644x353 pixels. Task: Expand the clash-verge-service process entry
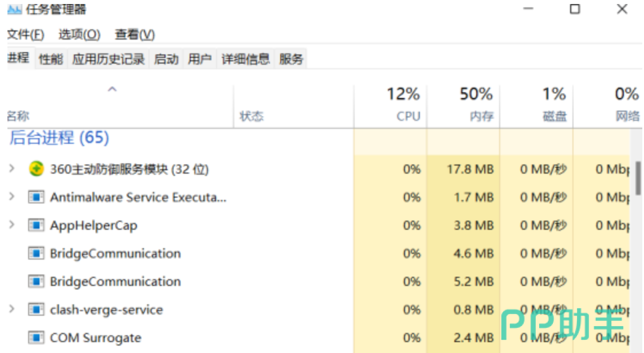(12, 309)
